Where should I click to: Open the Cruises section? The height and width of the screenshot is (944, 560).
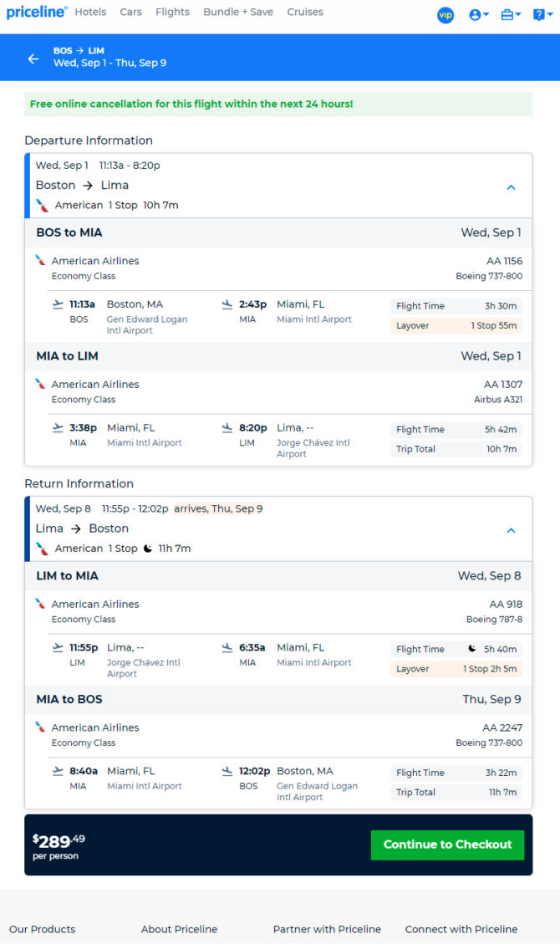tap(305, 12)
